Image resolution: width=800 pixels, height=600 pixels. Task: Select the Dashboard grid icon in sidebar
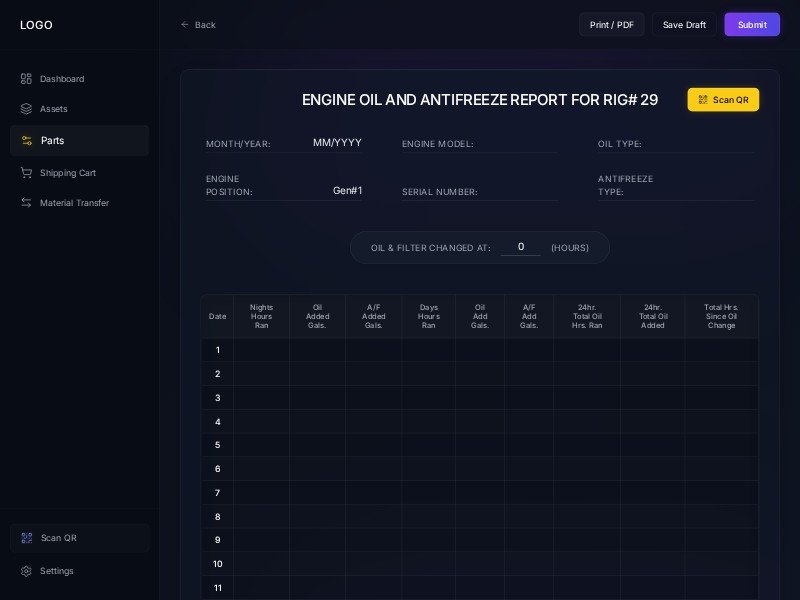[x=27, y=79]
